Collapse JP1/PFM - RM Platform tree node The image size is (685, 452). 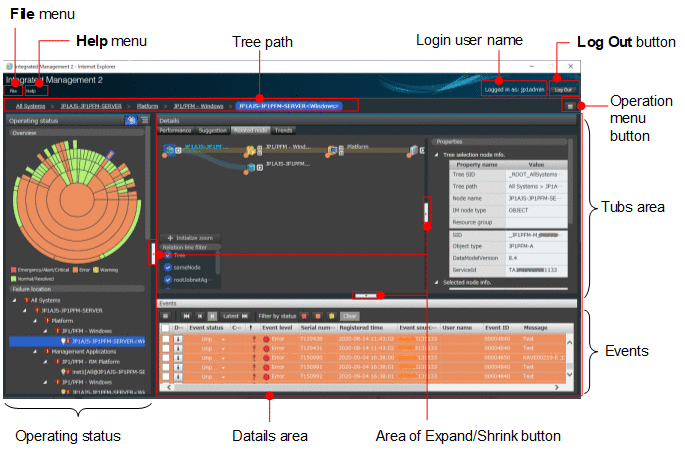(x=45, y=362)
